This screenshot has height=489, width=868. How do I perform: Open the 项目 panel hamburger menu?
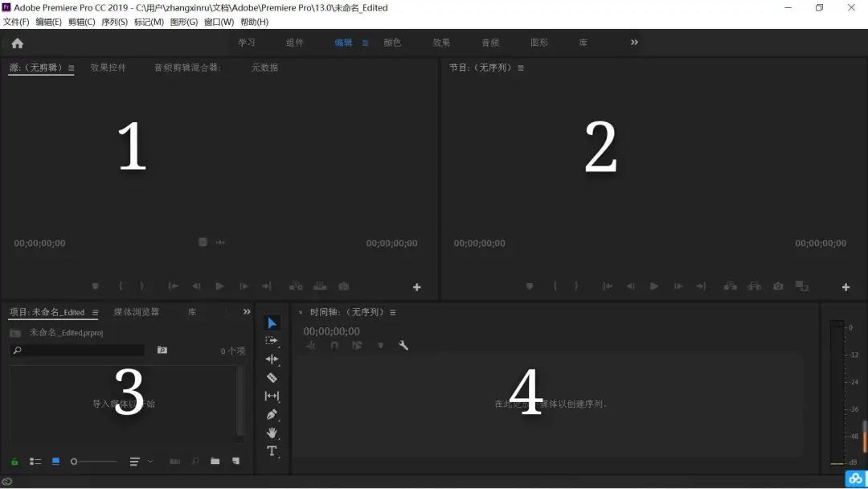(95, 312)
